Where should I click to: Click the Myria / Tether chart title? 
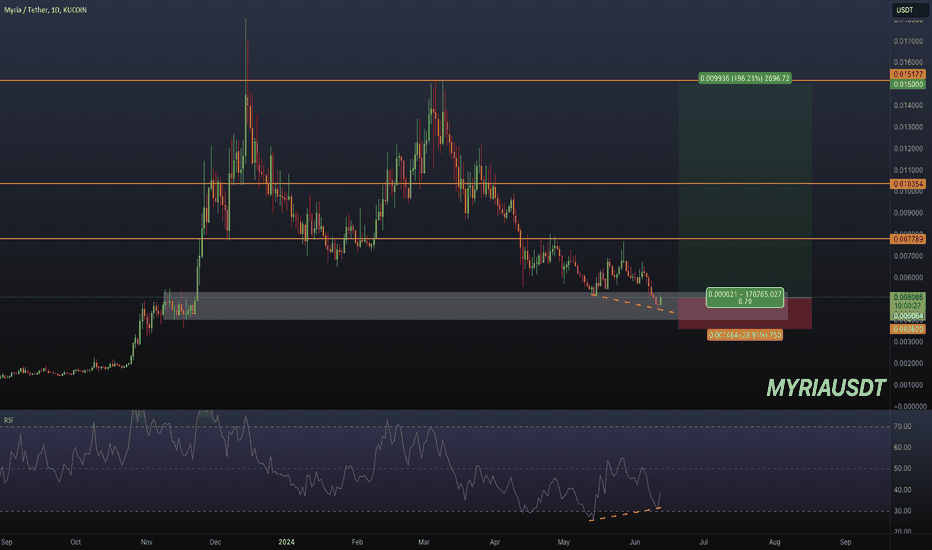[45, 10]
